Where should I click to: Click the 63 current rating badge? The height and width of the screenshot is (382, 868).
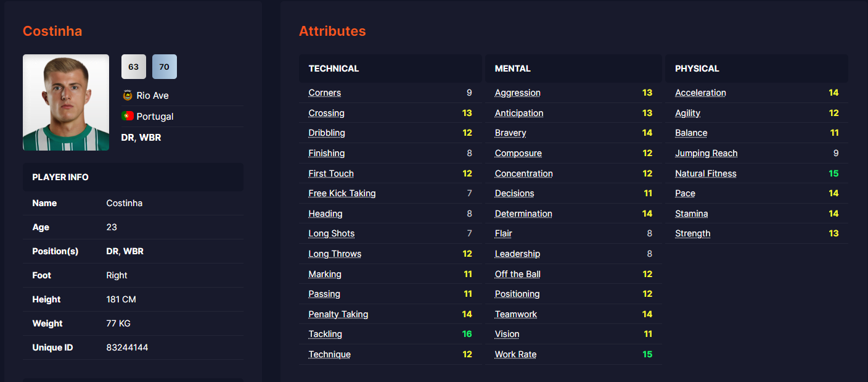pos(134,67)
